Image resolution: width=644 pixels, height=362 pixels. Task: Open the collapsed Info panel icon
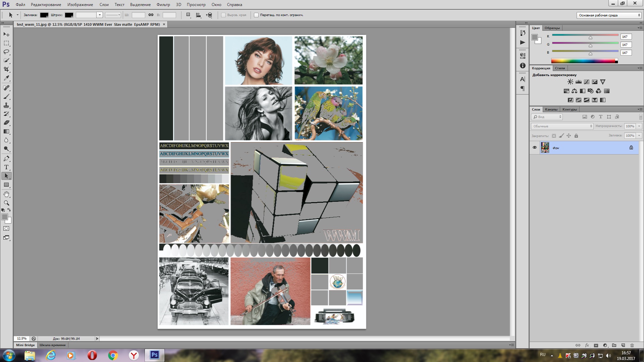coord(523,66)
